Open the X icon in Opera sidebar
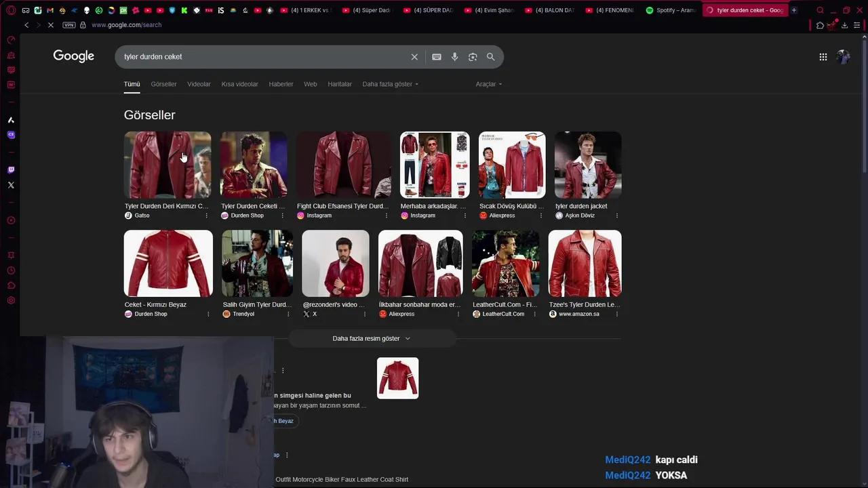The width and height of the screenshot is (868, 488). point(11,185)
